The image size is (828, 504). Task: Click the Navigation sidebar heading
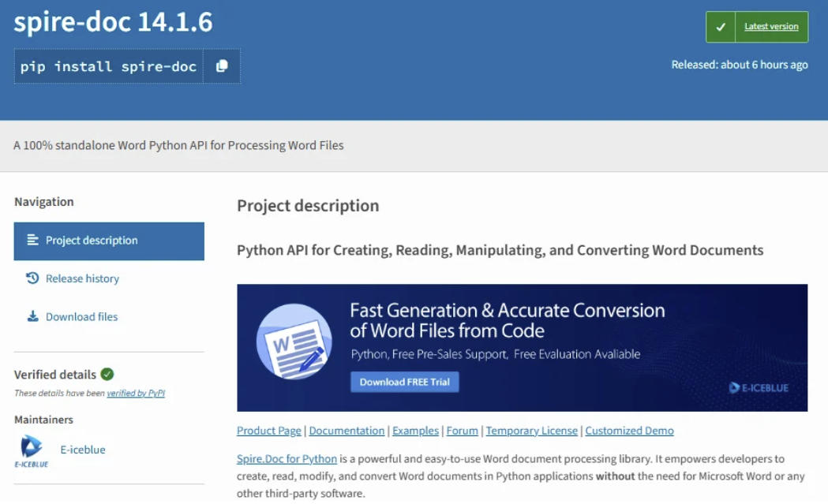pos(44,202)
